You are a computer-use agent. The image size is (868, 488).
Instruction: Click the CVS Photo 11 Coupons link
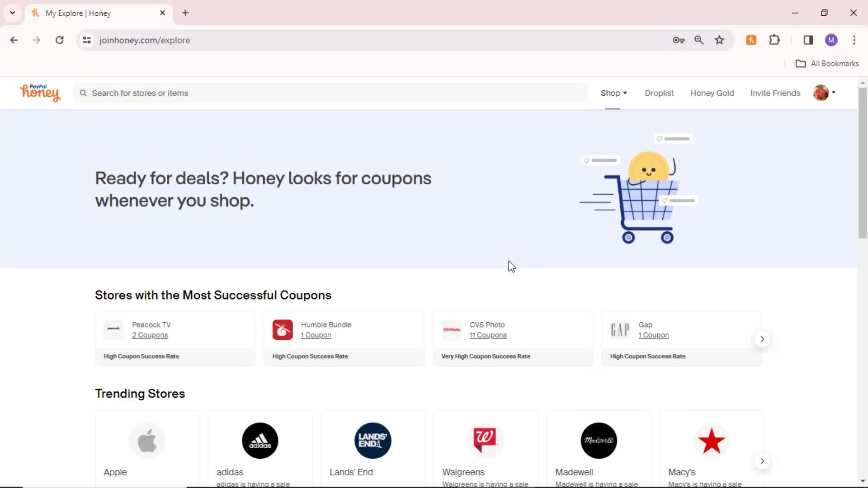pyautogui.click(x=488, y=335)
